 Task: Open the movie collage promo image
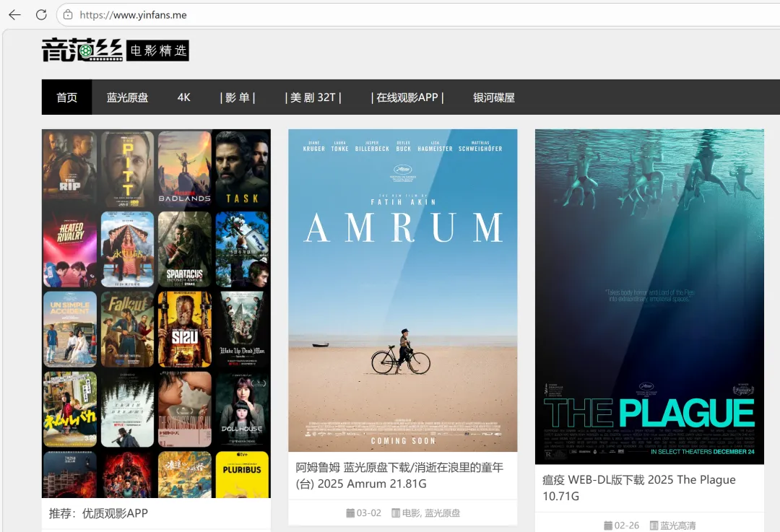[x=156, y=313]
